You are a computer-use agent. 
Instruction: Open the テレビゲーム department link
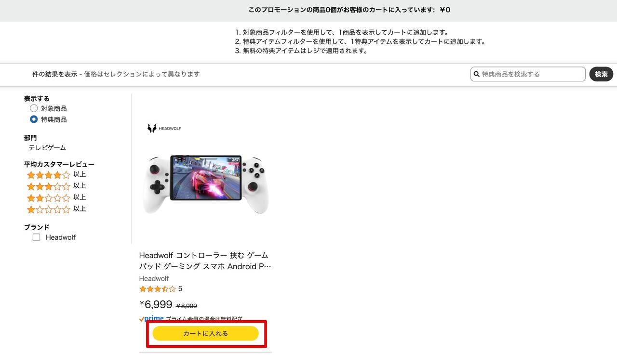pyautogui.click(x=47, y=148)
